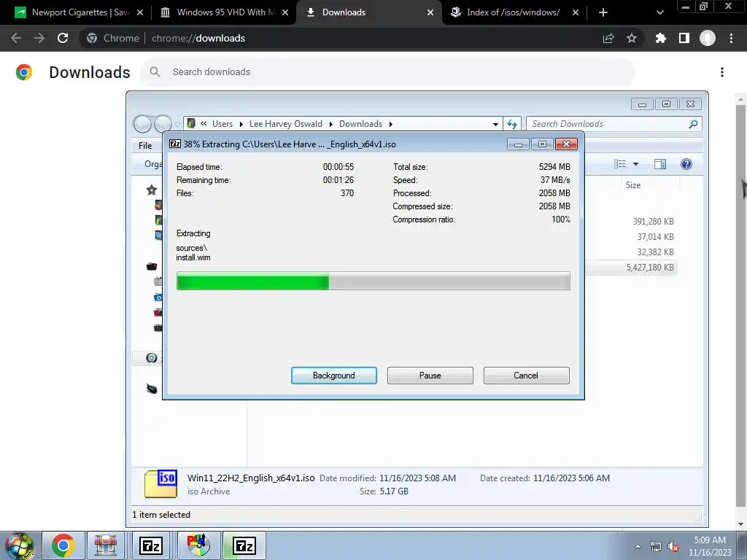Screen dimensions: 747x560
Task: Open the Chrome profile avatar
Action: point(708,38)
